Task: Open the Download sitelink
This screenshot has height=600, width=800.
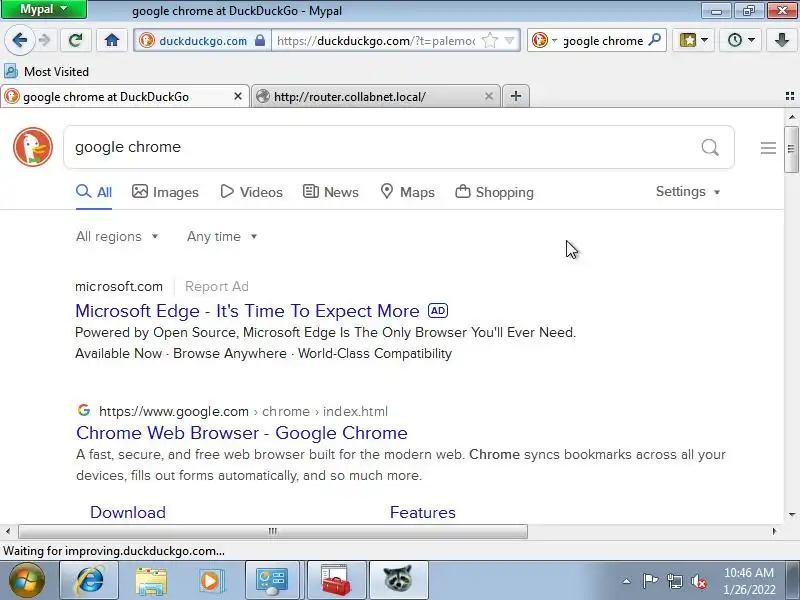Action: 128,512
